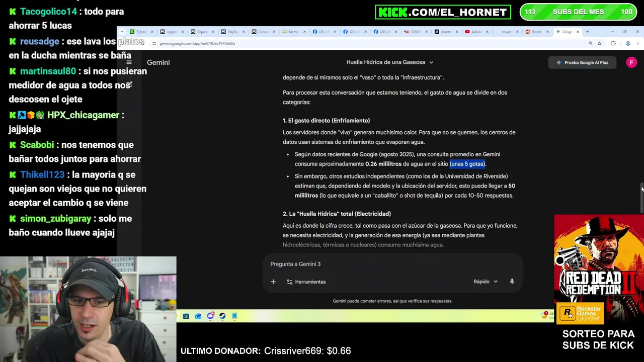Click the highlighted text (unas 5 gotas)
This screenshot has height=362, width=644.
[467, 164]
